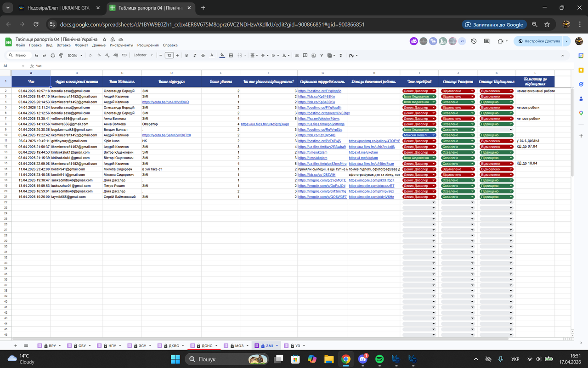
Task: Activate the paint format roller tool
Action: pos(61,55)
